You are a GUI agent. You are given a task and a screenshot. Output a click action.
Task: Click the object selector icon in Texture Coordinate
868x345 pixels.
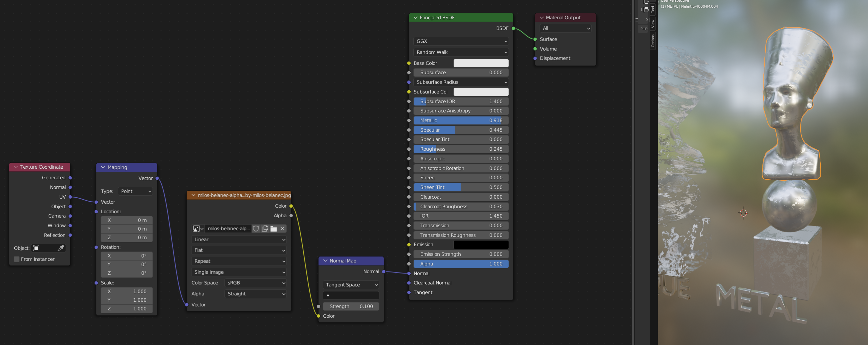click(x=36, y=248)
